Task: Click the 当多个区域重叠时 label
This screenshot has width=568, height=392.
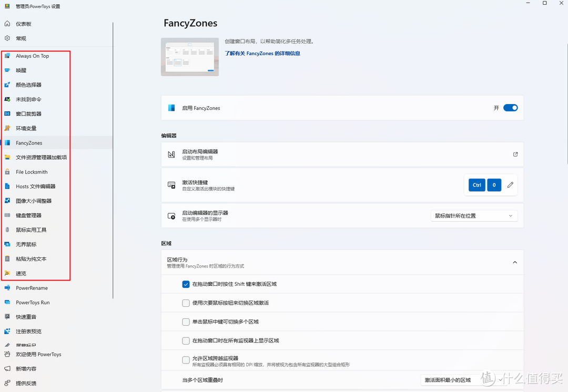Action: [202, 380]
